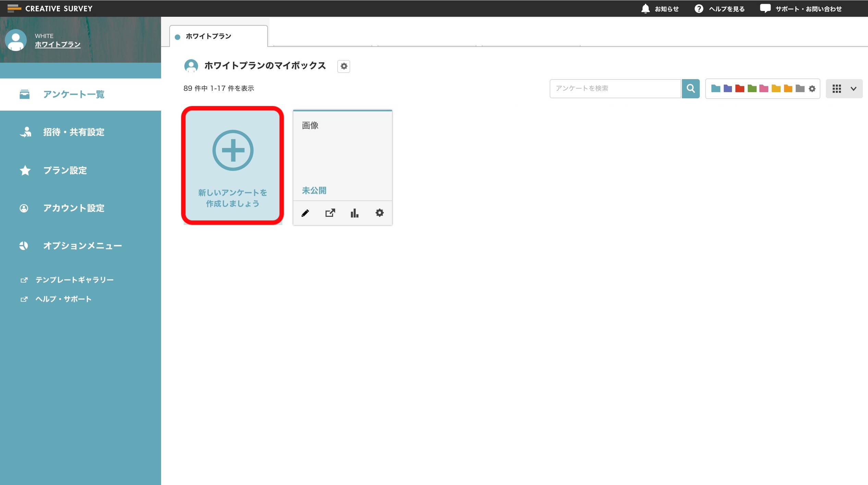Open gear settings on the 画像 survey card

379,213
